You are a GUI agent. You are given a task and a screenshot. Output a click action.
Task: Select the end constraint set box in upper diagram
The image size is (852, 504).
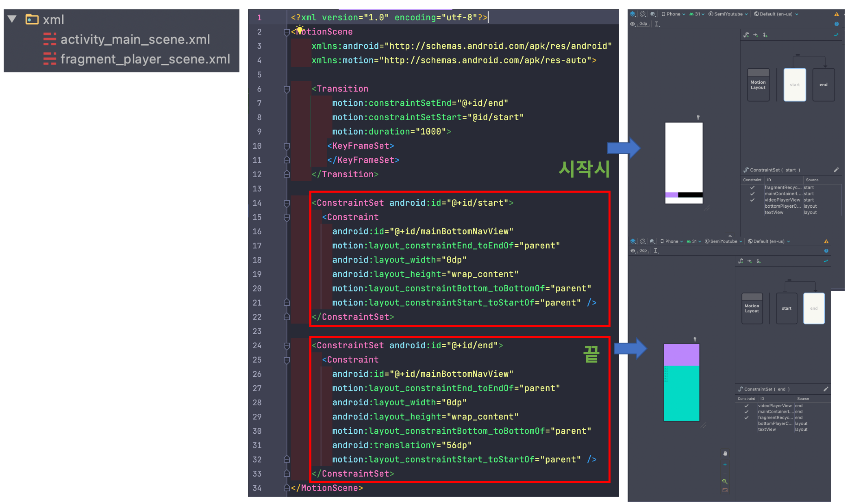pyautogui.click(x=823, y=85)
